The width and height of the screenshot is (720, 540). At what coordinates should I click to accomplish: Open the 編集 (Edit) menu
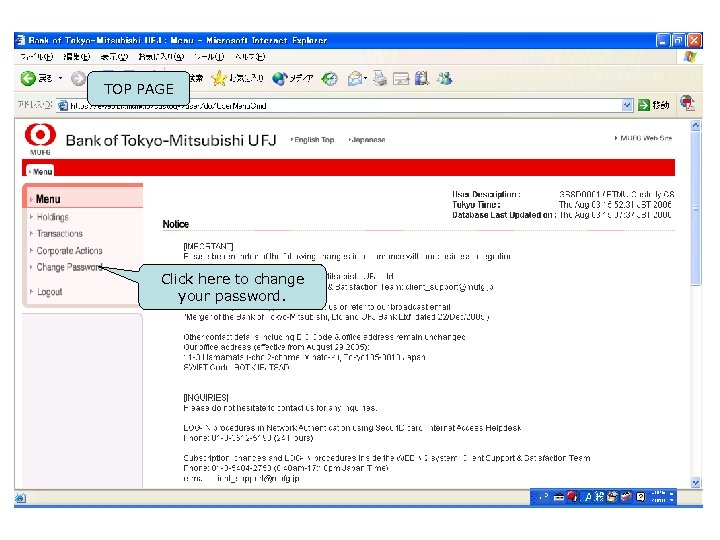tap(76, 57)
